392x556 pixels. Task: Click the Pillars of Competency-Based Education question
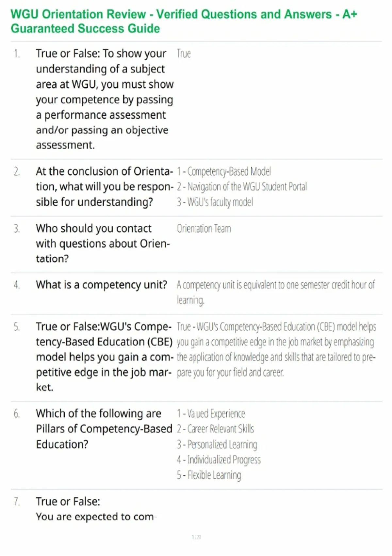104,429
